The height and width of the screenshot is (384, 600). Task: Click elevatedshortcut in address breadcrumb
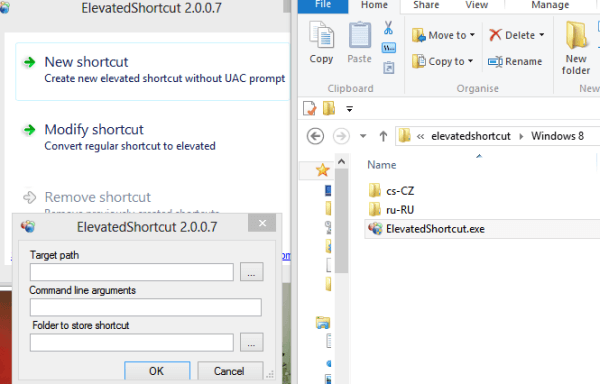471,136
